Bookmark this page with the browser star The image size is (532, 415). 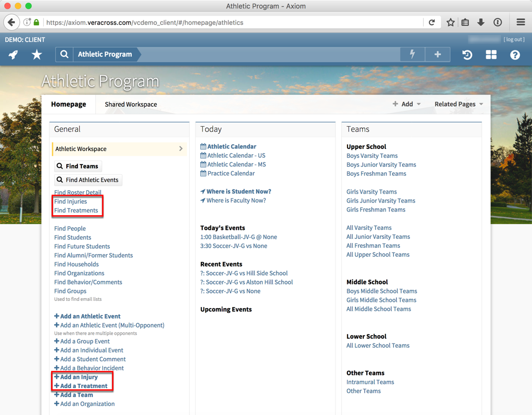tap(451, 23)
